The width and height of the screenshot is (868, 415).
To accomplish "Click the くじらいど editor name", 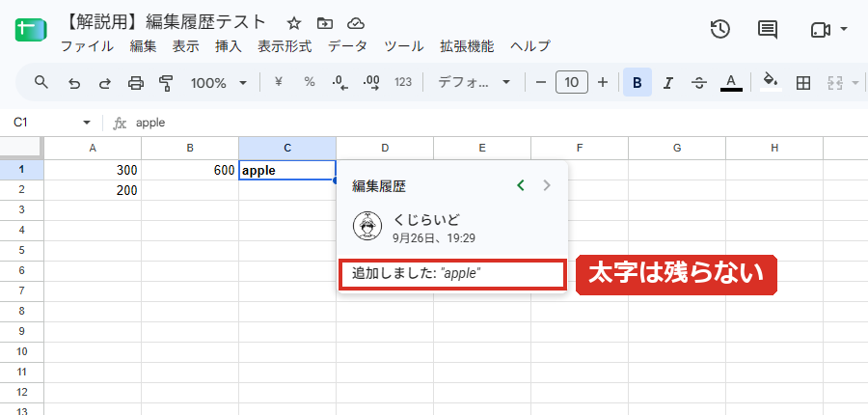I will 426,219.
